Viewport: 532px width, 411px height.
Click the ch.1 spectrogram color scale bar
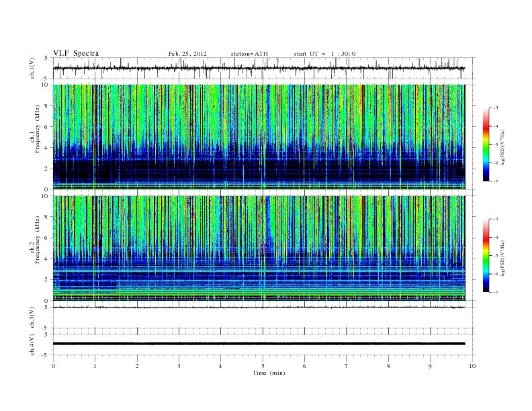click(486, 145)
